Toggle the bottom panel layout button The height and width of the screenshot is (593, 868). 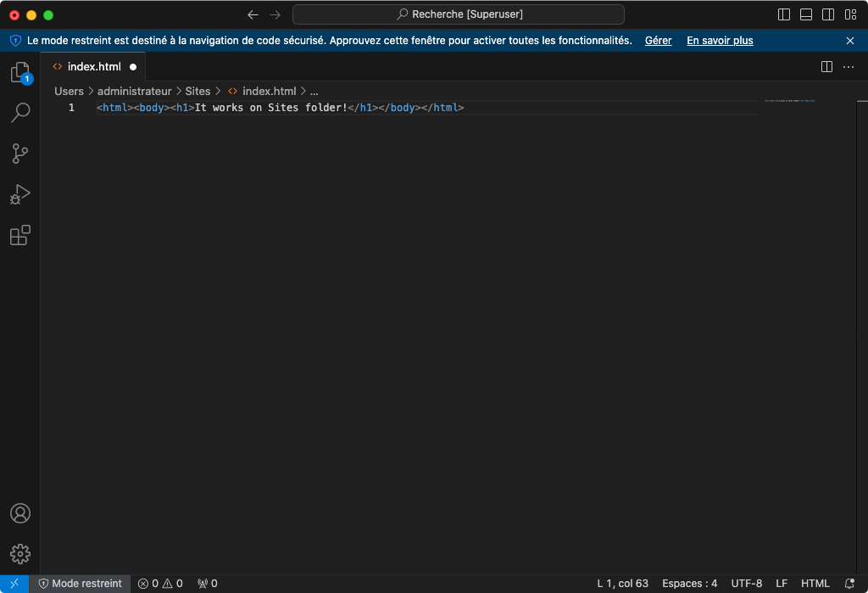(806, 14)
